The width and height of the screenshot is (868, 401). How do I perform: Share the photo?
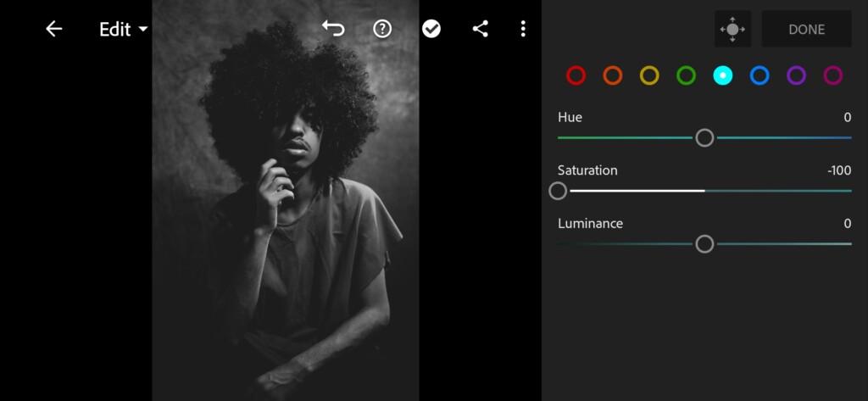(480, 29)
